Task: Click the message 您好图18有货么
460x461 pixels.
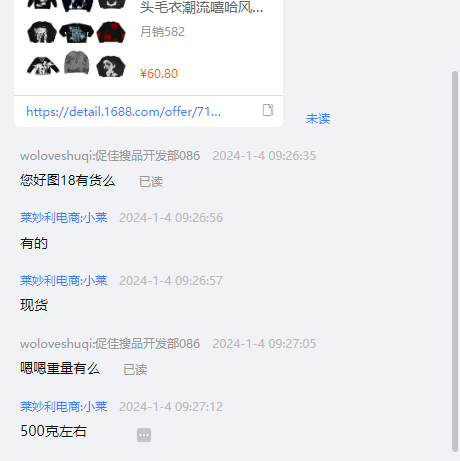Action: click(68, 180)
